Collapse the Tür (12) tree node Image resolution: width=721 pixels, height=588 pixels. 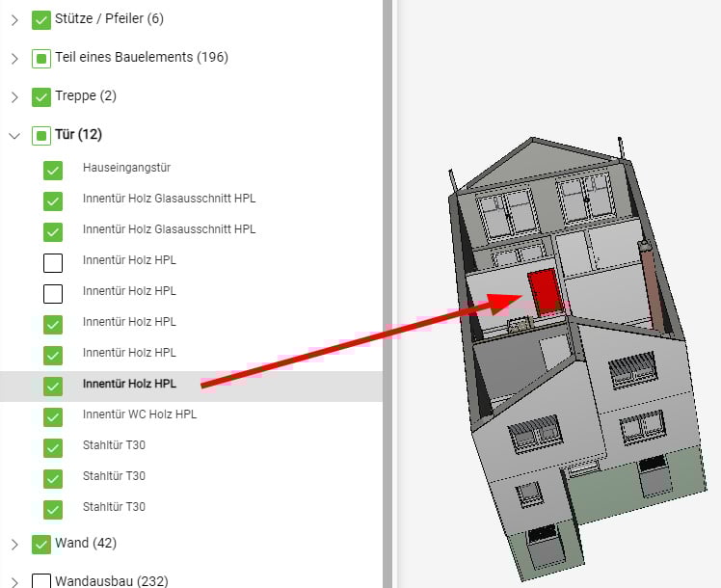click(14, 136)
